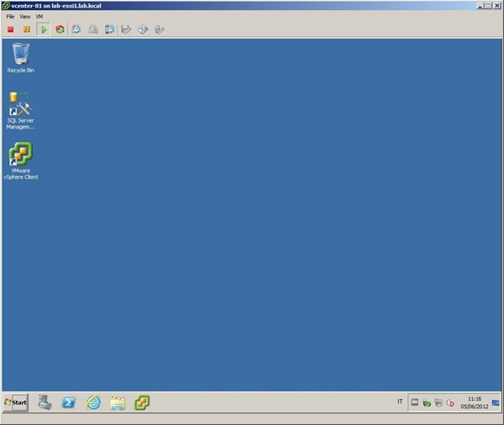This screenshot has height=425, width=504.
Task: Launch Windows PowerShell from the taskbar
Action: tap(69, 402)
